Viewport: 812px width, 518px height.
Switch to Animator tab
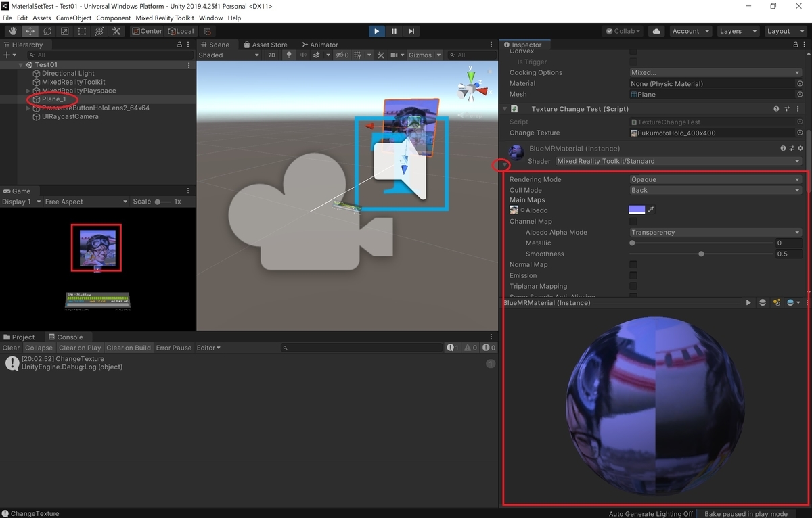pyautogui.click(x=319, y=45)
